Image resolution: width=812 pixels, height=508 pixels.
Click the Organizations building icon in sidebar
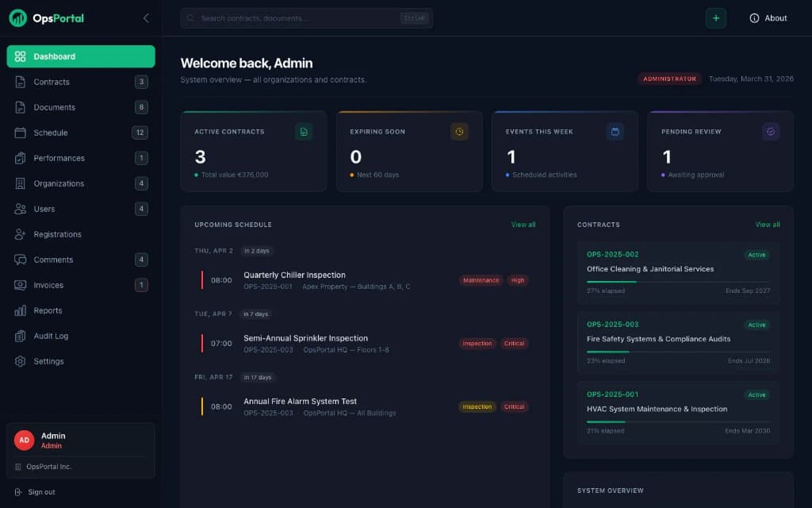pos(20,183)
